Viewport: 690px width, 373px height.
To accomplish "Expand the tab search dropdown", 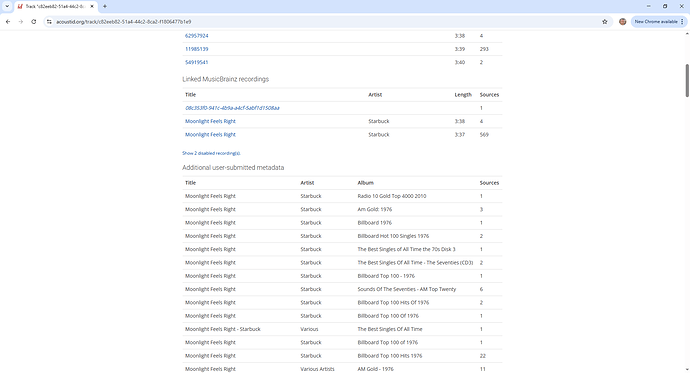I will [7, 6].
